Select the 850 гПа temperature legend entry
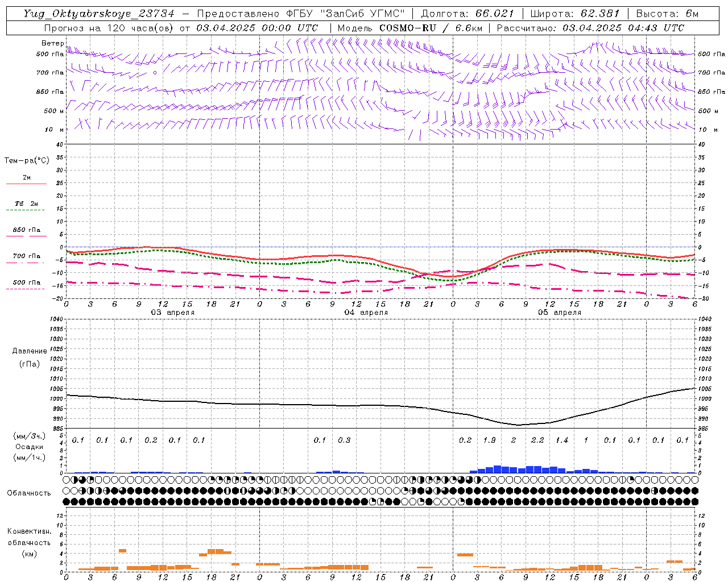 27,230
